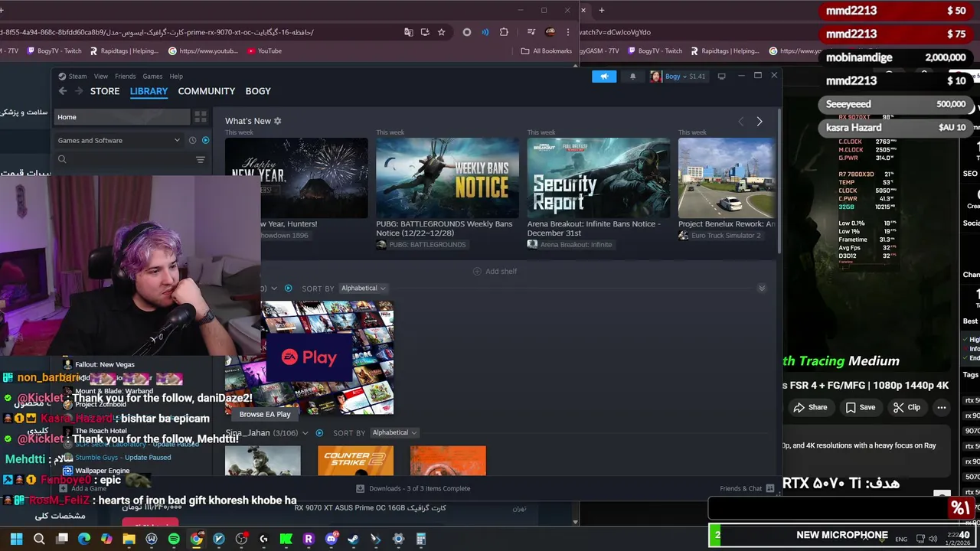Open YouTube more actions ellipsis button

[x=942, y=407]
